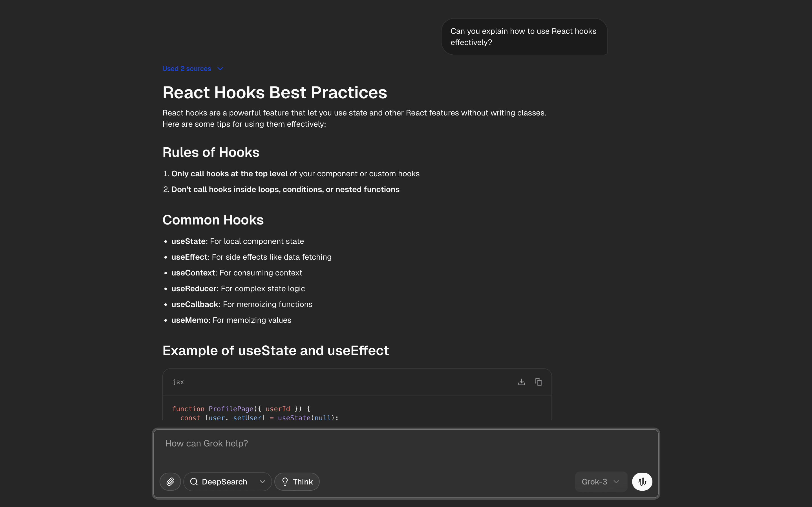
Task: Click the function ProfilePage code line
Action: tap(241, 409)
